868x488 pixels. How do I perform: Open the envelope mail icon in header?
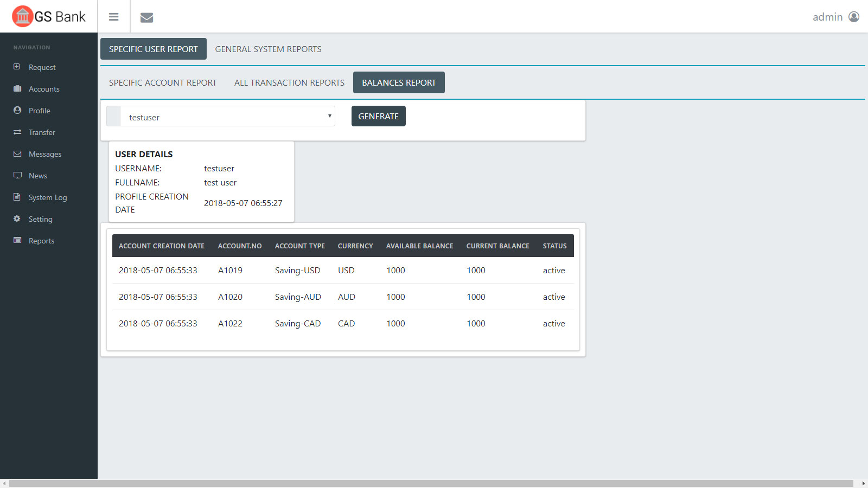(146, 17)
